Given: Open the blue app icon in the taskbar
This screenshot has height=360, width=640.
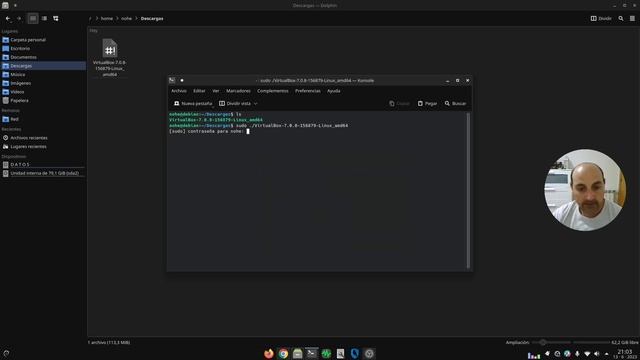Looking at the screenshot, I should (354, 353).
